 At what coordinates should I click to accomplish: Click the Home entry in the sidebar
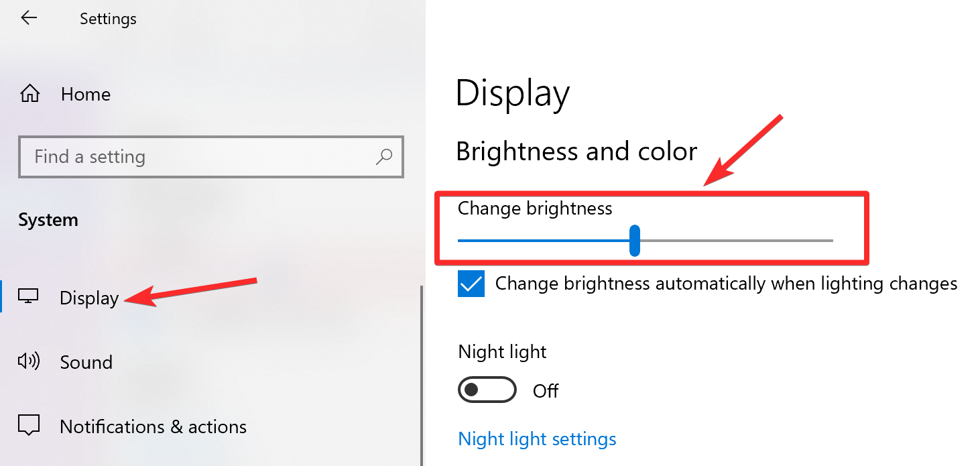point(85,94)
